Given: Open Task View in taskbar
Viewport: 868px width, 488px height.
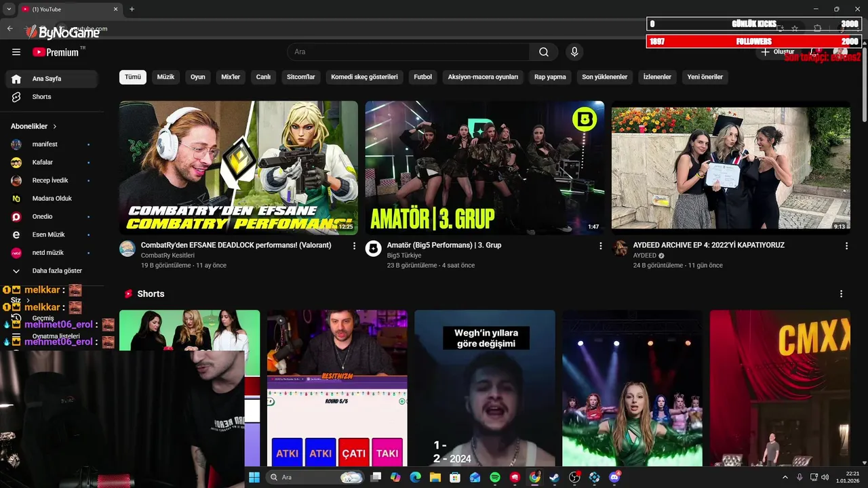Looking at the screenshot, I should [x=376, y=477].
